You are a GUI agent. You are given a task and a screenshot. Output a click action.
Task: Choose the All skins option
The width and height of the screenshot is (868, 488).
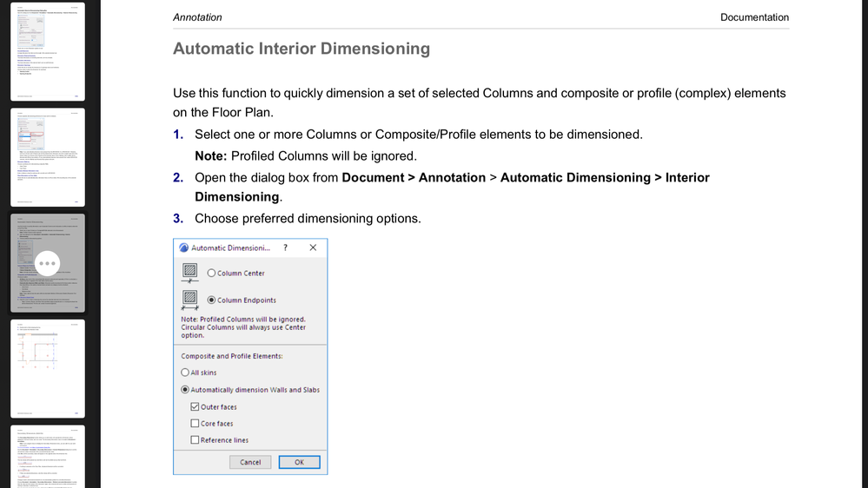click(x=185, y=373)
